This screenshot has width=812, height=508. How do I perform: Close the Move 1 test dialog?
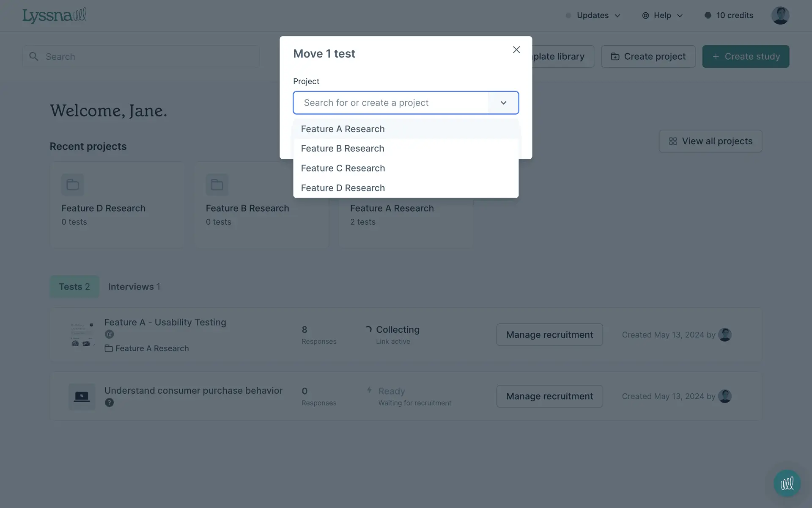coord(516,50)
